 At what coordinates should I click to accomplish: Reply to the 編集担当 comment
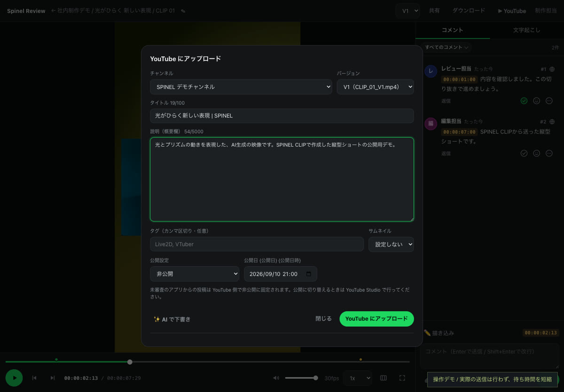click(446, 154)
